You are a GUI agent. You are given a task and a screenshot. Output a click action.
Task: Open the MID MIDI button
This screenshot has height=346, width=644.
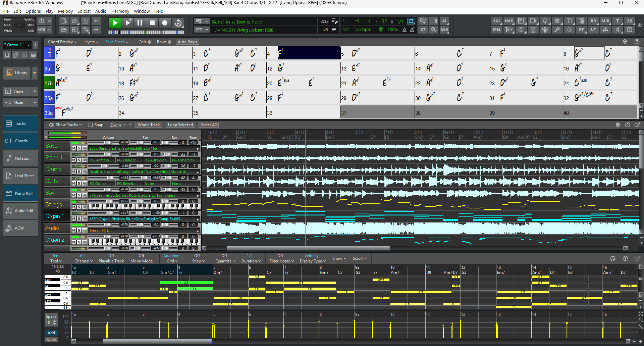pos(605,21)
